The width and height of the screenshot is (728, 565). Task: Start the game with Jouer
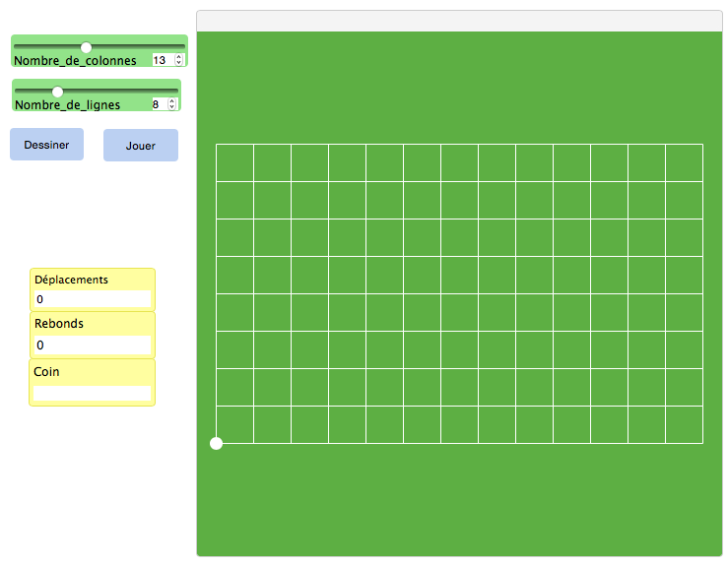click(141, 146)
